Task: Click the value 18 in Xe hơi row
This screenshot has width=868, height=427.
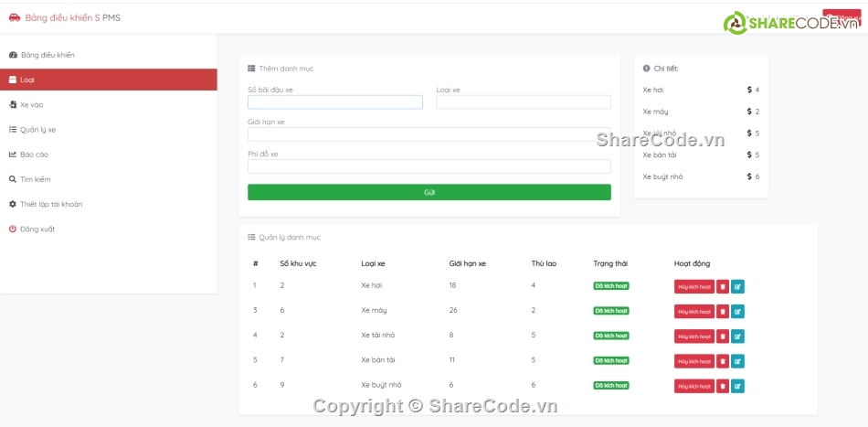Action: click(x=453, y=285)
